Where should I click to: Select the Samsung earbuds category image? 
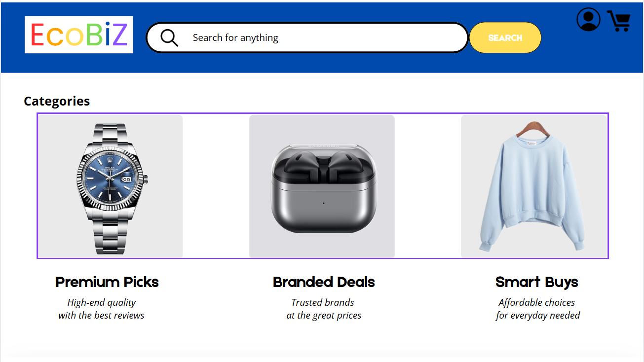(x=322, y=186)
